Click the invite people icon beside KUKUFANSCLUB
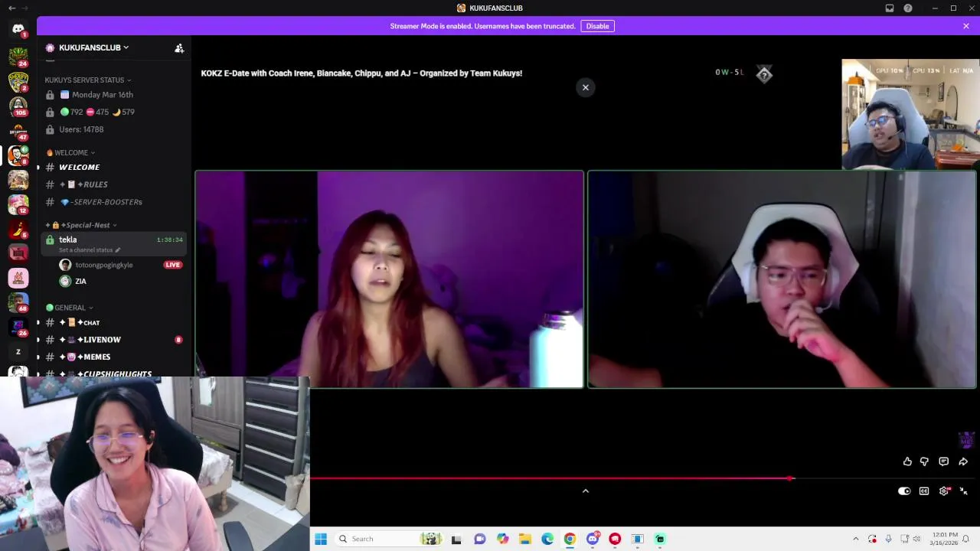 [x=179, y=47]
